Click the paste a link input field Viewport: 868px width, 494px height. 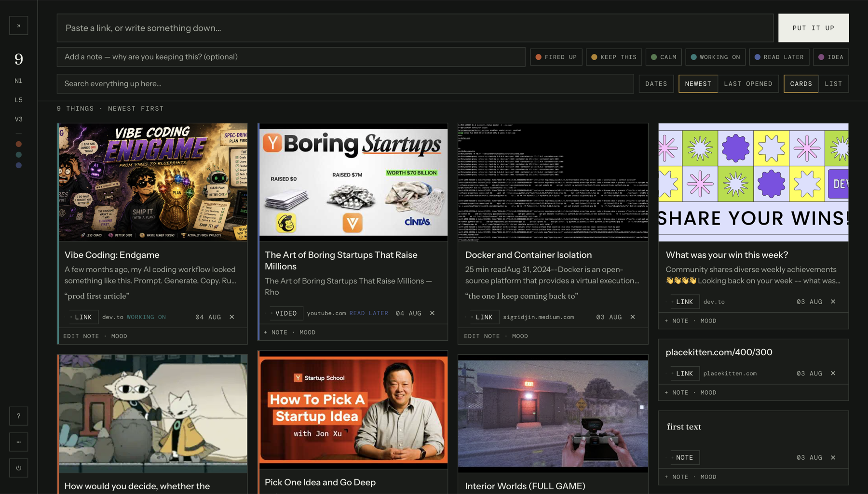coord(415,28)
